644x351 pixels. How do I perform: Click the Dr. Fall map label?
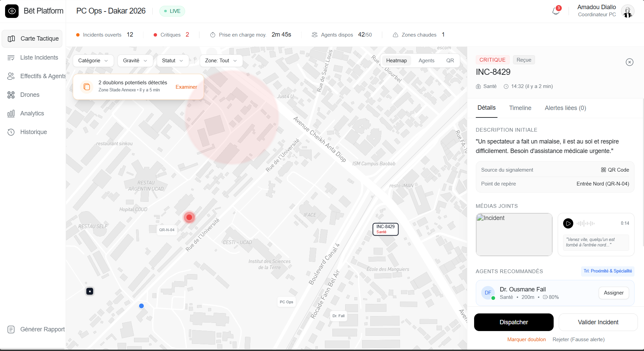338,316
